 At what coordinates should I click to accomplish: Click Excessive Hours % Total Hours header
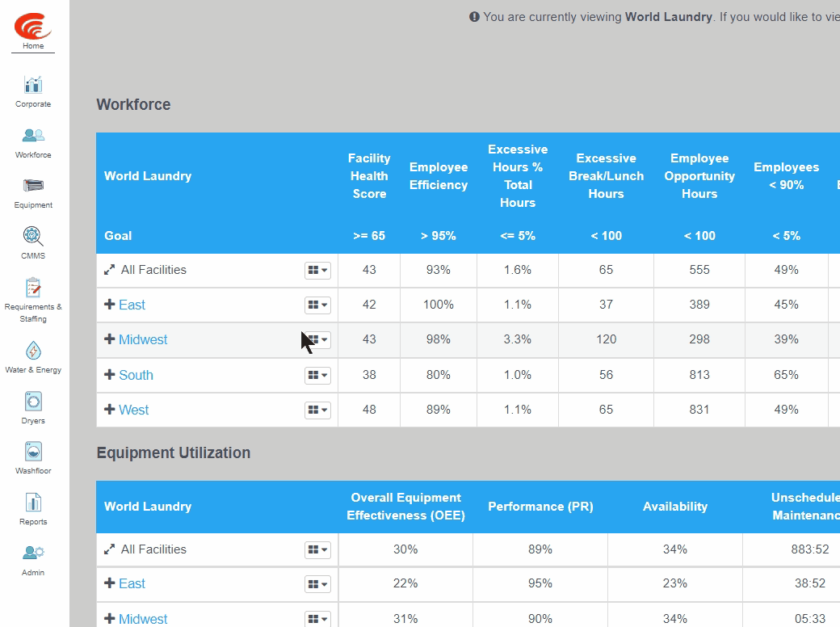coord(518,176)
